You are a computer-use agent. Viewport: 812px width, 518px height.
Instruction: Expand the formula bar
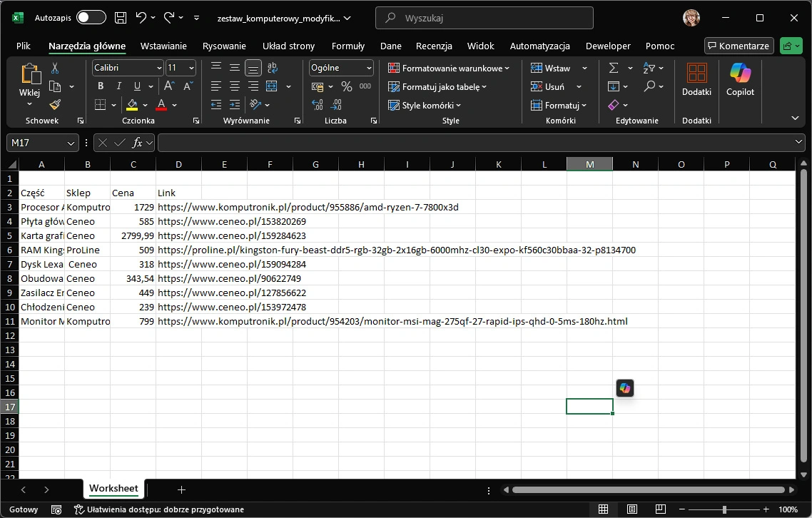point(798,142)
